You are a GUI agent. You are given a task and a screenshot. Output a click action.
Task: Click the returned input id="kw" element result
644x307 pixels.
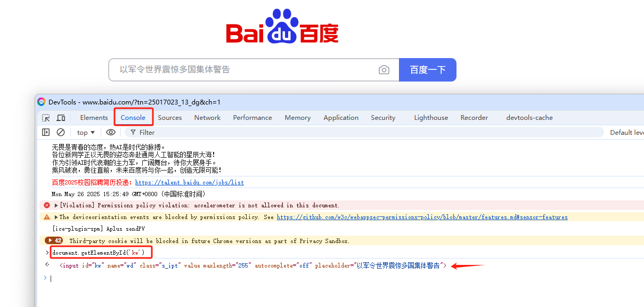(253, 265)
